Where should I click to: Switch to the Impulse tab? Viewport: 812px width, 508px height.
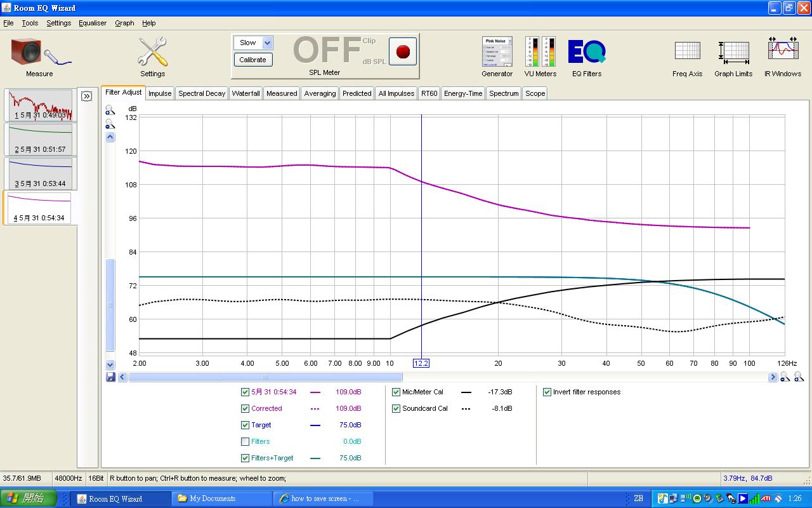[160, 93]
